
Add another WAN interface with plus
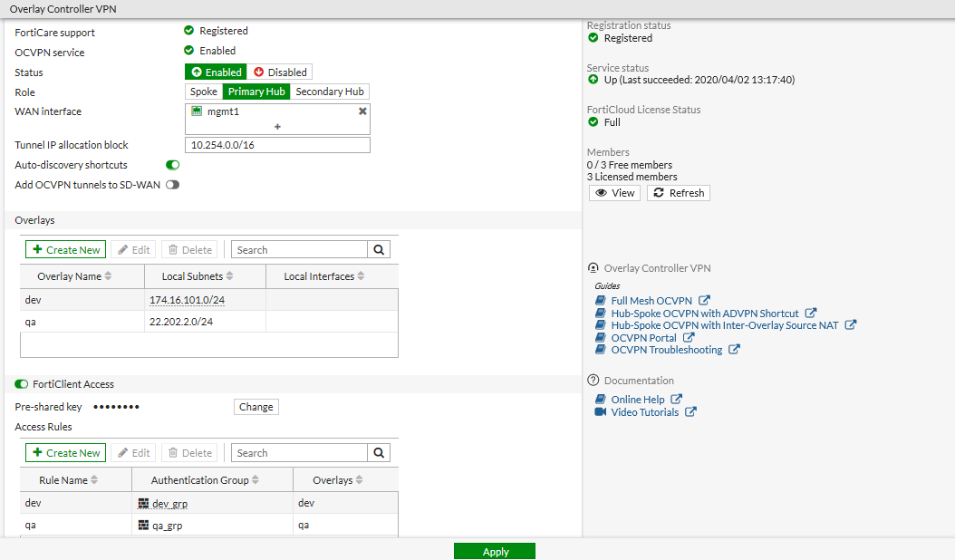click(x=277, y=127)
